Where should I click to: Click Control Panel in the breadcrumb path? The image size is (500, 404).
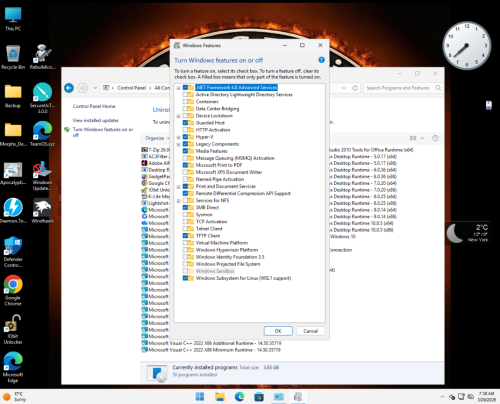pyautogui.click(x=132, y=88)
